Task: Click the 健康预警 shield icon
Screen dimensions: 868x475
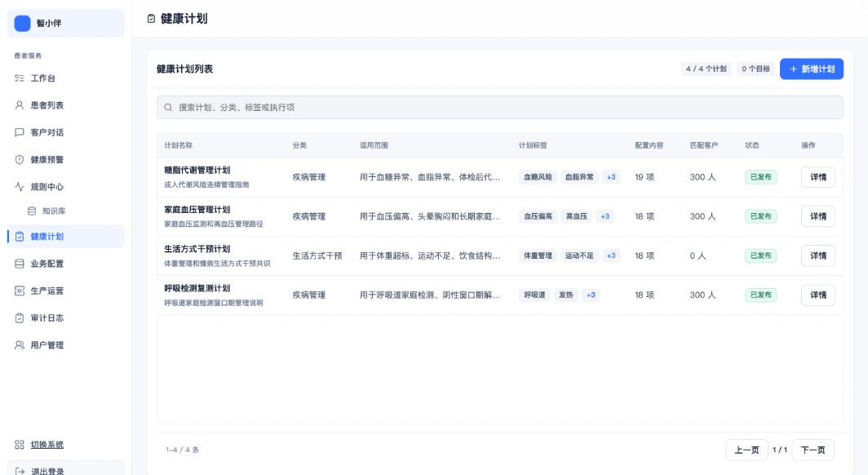Action: coord(20,159)
